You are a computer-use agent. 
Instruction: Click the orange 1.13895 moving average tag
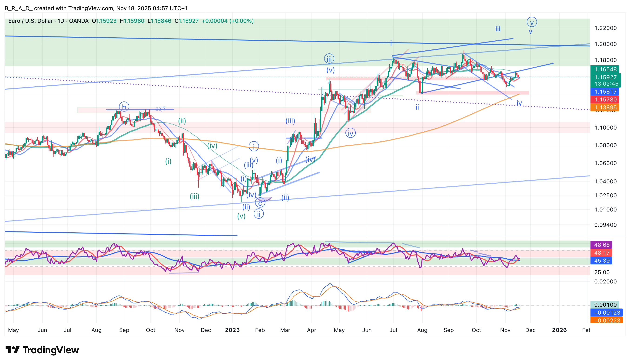pos(605,107)
